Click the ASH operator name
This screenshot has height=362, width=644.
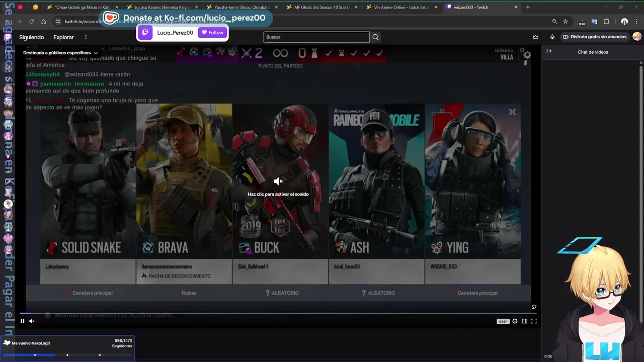[360, 247]
